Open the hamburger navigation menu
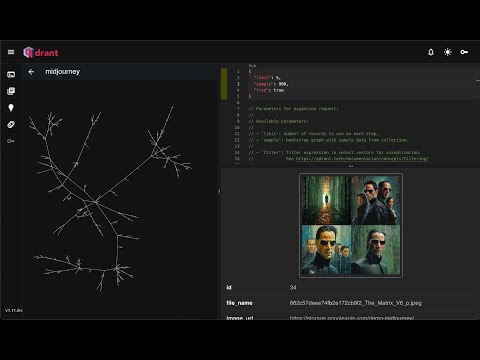Viewport: 480px width, 360px height. pyautogui.click(x=11, y=52)
